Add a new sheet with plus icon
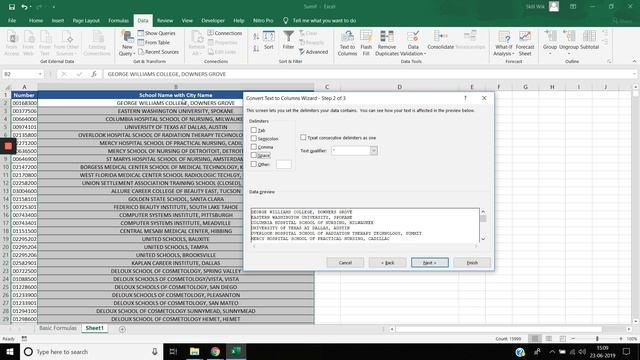This screenshot has height=360, width=640. point(122,329)
